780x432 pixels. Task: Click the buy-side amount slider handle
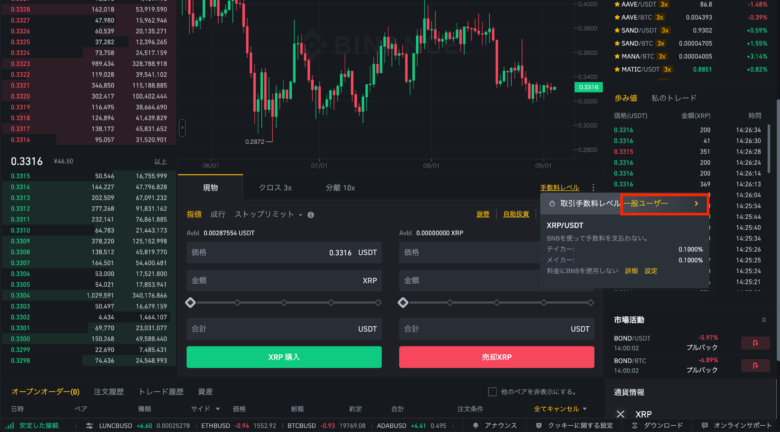190,303
